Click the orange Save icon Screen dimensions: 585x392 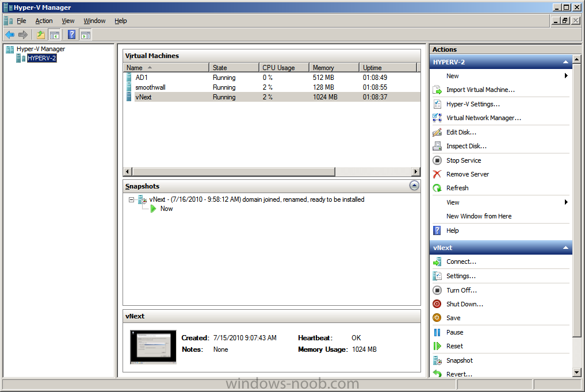pyautogui.click(x=437, y=318)
